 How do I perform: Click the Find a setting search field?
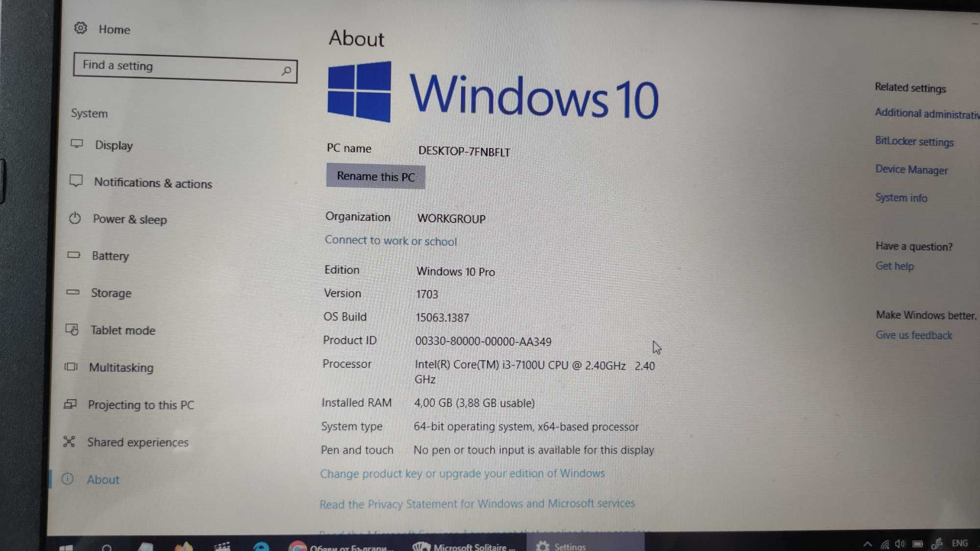pyautogui.click(x=185, y=65)
